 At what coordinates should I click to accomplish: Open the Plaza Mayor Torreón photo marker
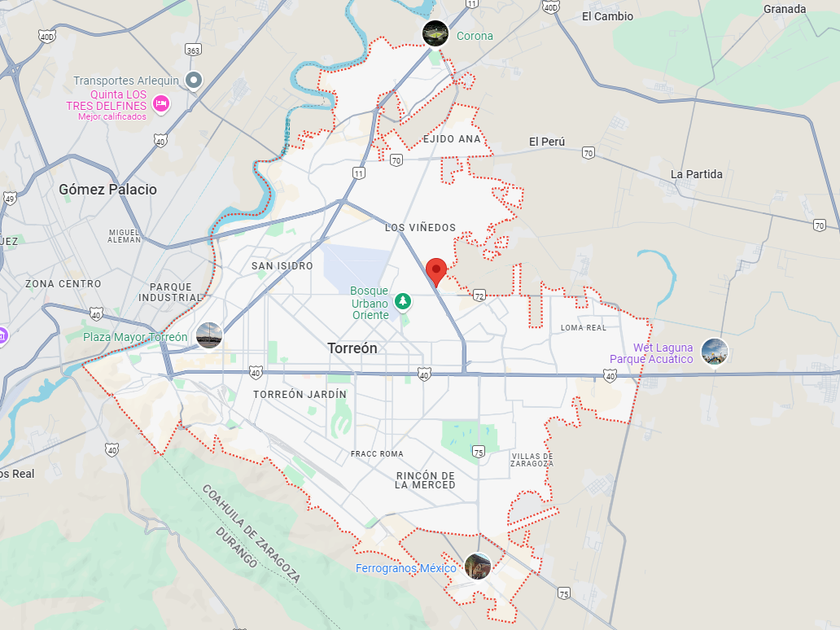(209, 336)
